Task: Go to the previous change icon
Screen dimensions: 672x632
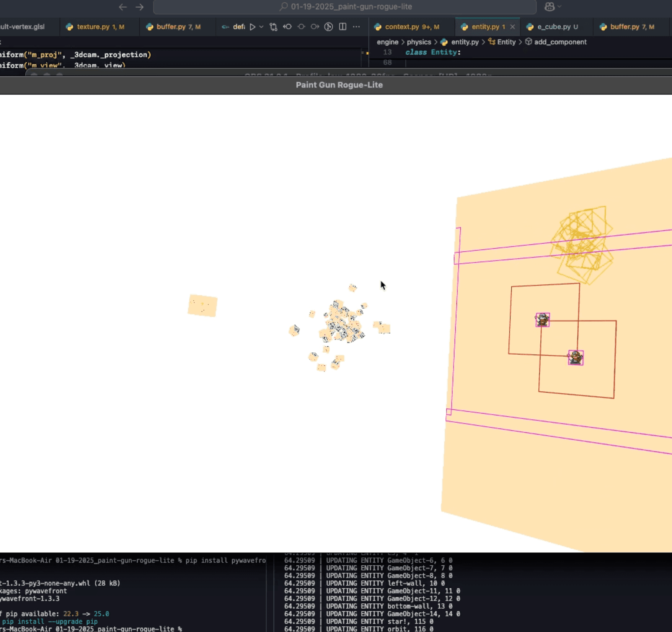Action: tap(287, 27)
